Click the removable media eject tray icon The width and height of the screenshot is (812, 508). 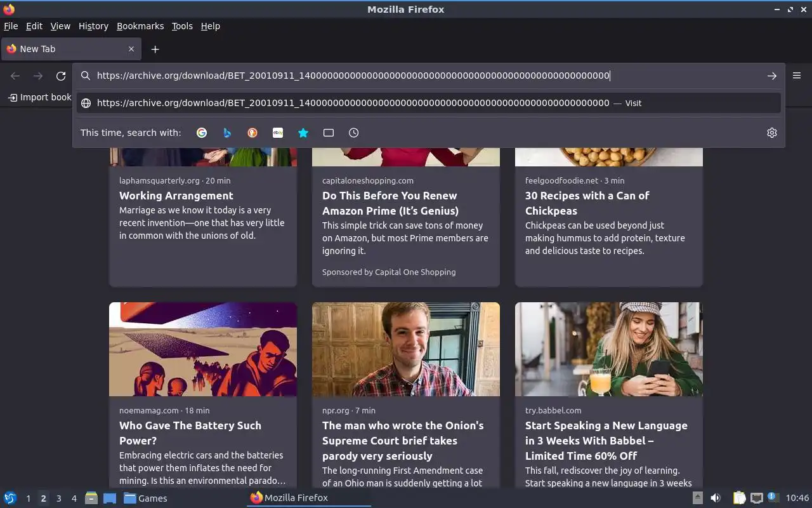pyautogui.click(x=697, y=498)
